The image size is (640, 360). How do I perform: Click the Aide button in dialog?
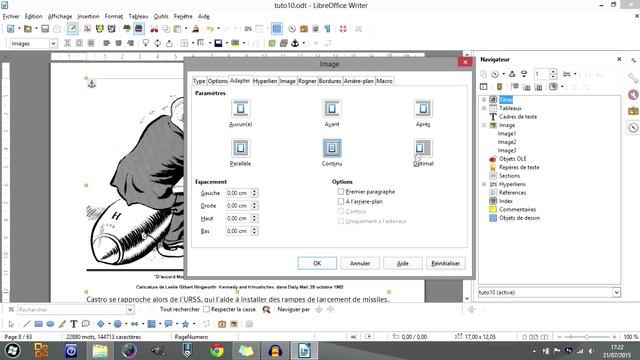403,263
